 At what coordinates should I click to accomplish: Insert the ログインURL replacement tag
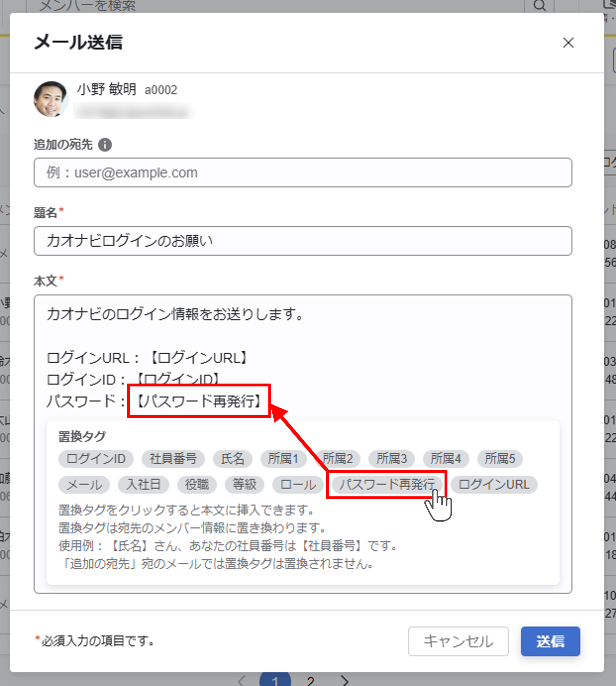(494, 484)
